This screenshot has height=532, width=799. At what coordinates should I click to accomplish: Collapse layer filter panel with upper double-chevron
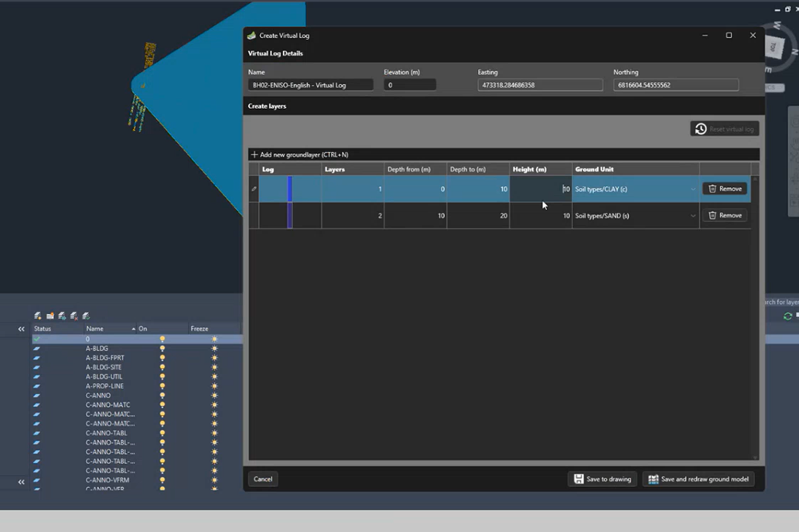(22, 329)
